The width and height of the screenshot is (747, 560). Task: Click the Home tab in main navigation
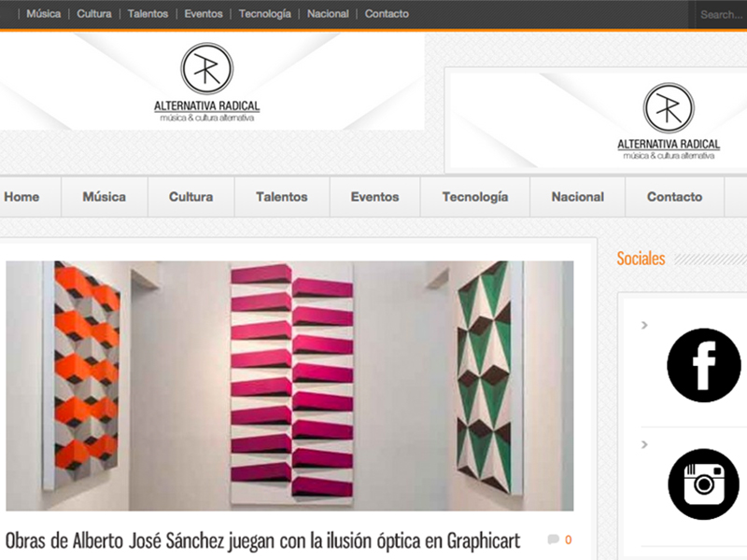[x=21, y=197]
